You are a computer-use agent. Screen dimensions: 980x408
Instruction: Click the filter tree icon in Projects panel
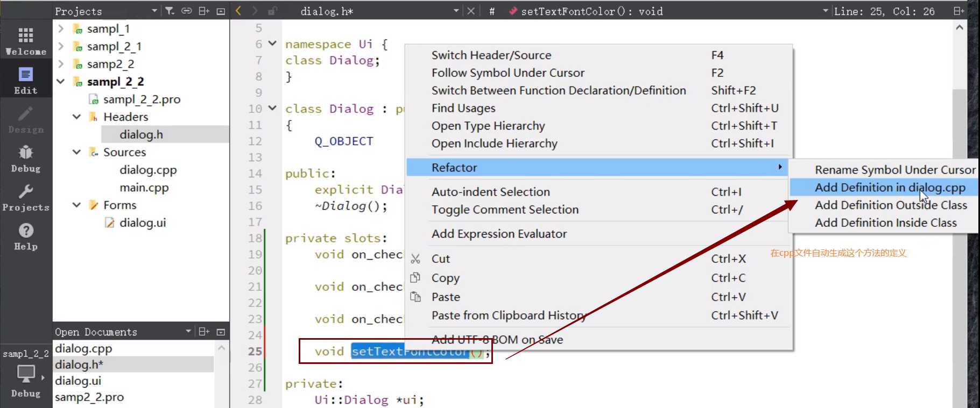pos(170,11)
